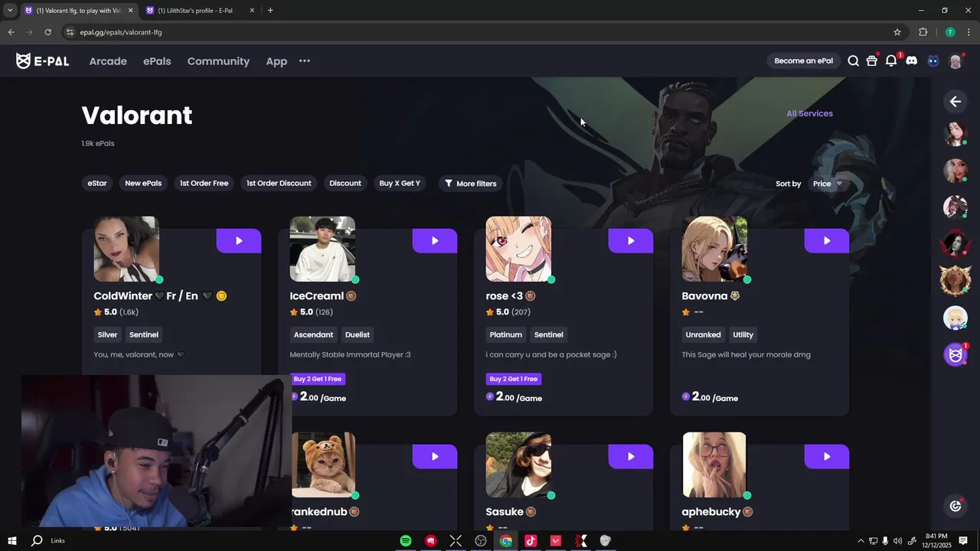The width and height of the screenshot is (980, 551).
Task: Open More filters
Action: pyautogui.click(x=470, y=184)
